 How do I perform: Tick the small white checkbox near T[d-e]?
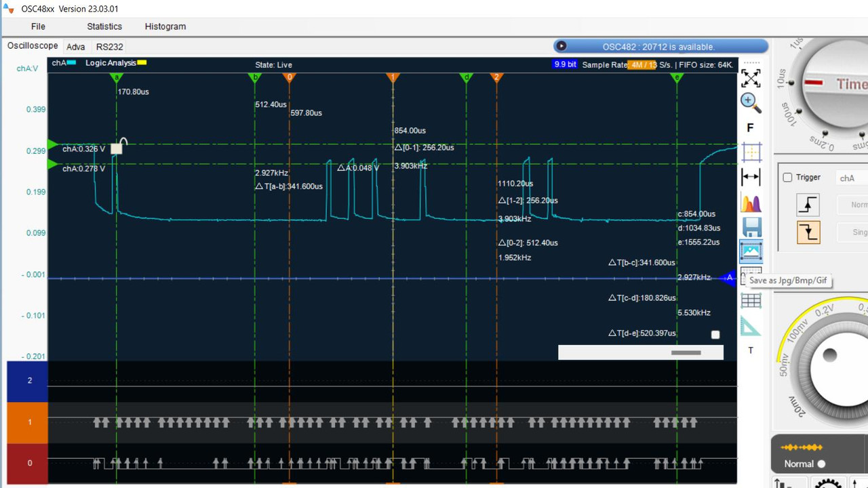pos(715,335)
